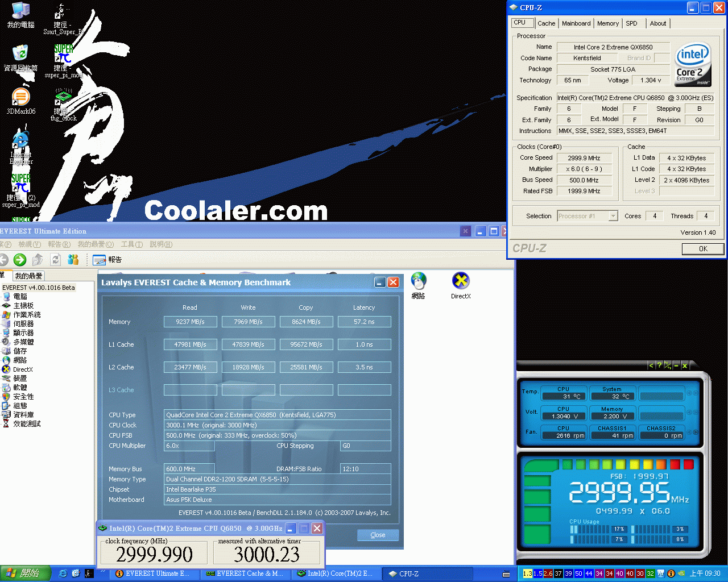728x582 pixels.
Task: Click the command prompt quick launch icon
Action: coord(89,573)
